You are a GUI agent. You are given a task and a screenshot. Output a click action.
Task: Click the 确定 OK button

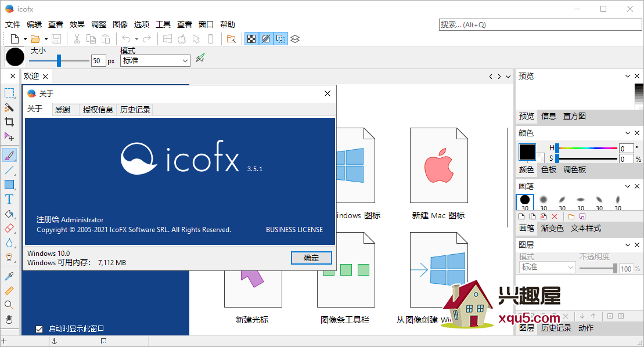pyautogui.click(x=311, y=258)
